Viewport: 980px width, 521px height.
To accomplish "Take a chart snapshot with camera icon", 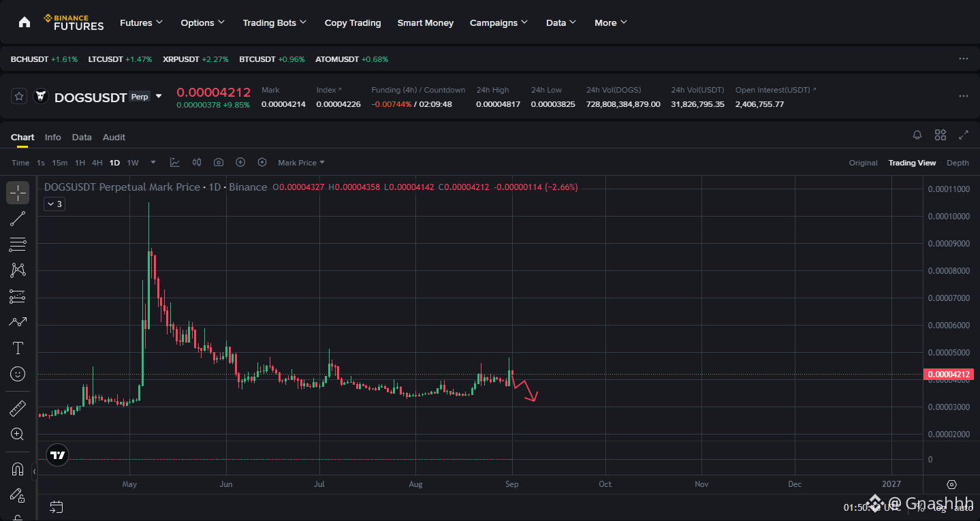I will click(219, 162).
